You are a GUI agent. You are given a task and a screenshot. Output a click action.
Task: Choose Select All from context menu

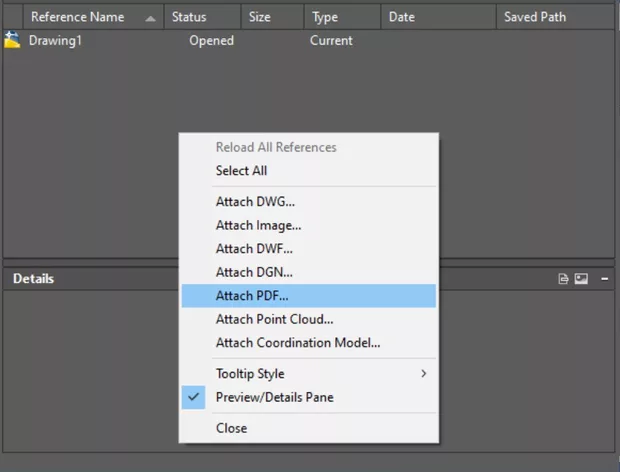pyautogui.click(x=241, y=171)
